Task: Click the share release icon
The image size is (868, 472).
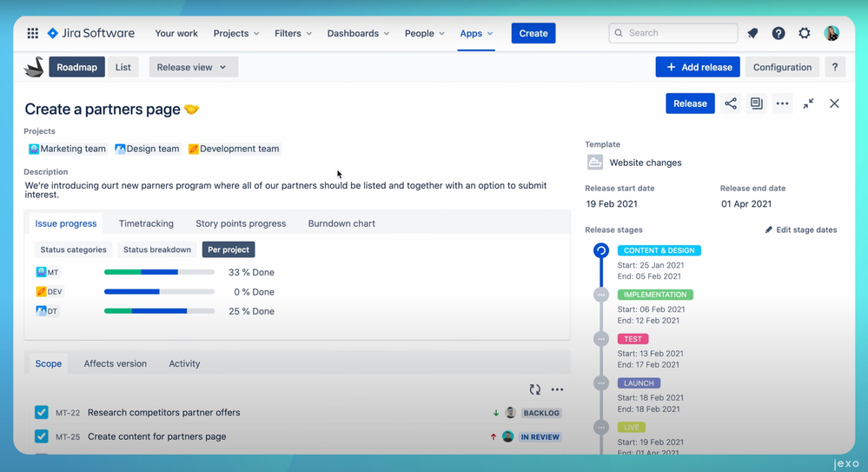Action: pos(731,103)
